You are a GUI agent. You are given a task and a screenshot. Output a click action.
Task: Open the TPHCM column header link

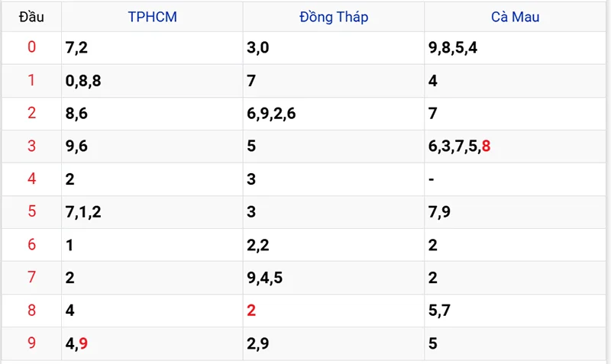click(x=152, y=17)
